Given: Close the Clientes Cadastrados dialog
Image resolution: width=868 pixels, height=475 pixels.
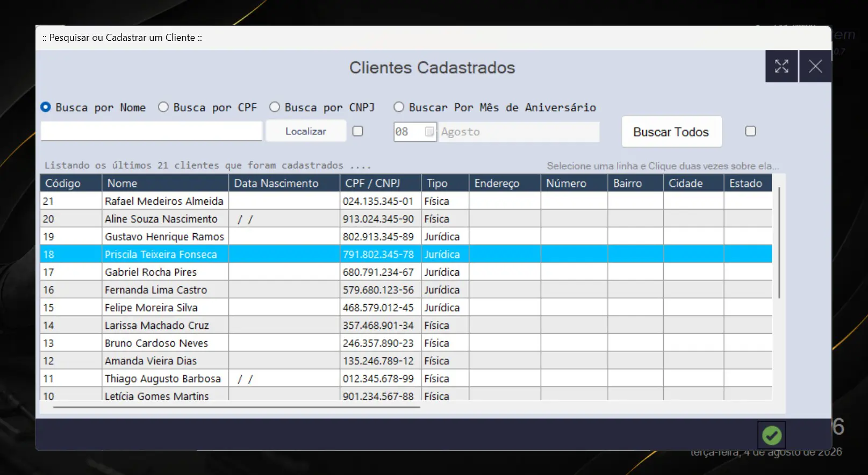Looking at the screenshot, I should click(815, 66).
